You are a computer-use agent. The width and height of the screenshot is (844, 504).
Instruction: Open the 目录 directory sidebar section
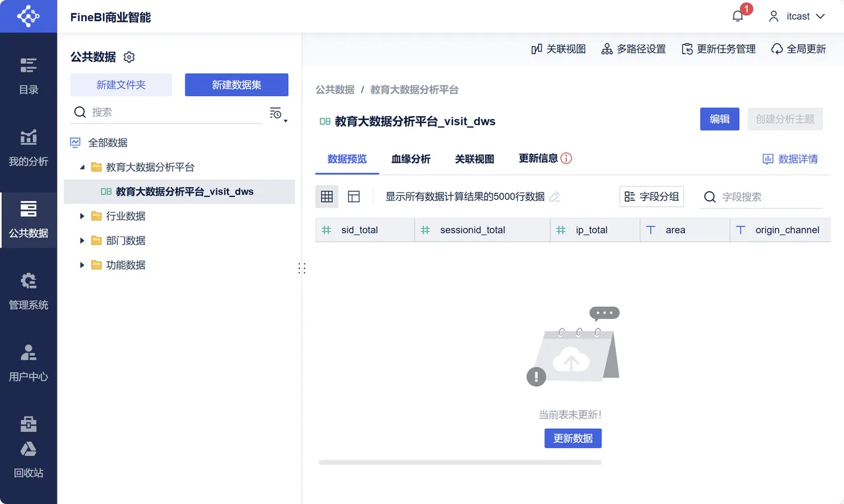pyautogui.click(x=28, y=76)
